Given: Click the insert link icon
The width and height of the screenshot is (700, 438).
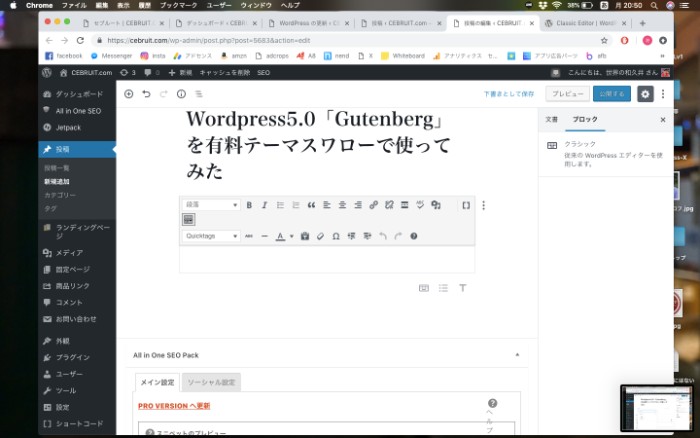Looking at the screenshot, I should coord(373,205).
